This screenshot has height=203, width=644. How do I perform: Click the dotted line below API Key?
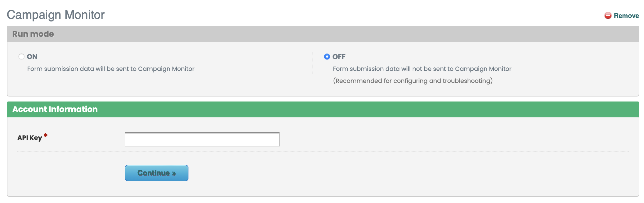pyautogui.click(x=323, y=152)
